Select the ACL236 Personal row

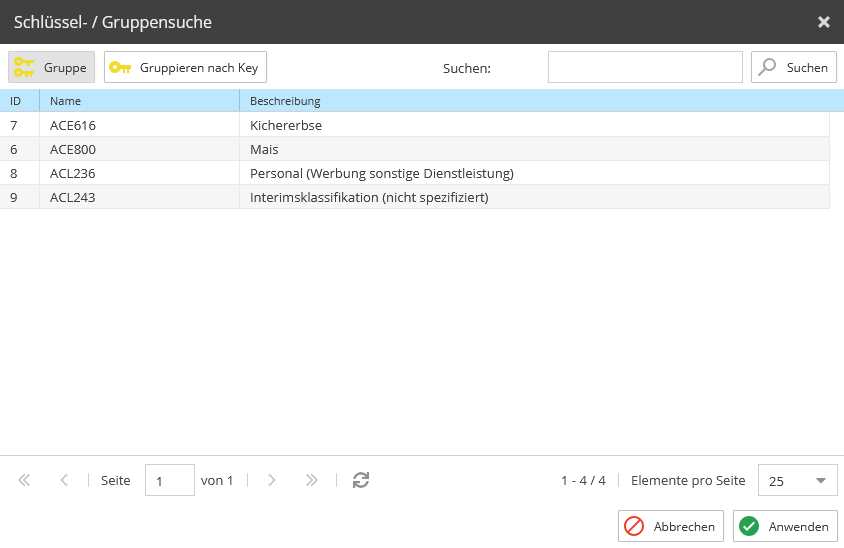click(x=414, y=173)
